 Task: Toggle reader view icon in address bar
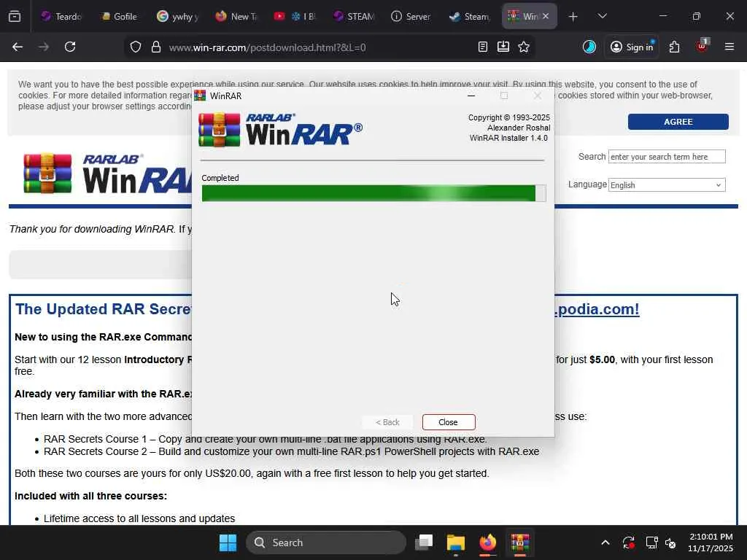[x=483, y=47]
